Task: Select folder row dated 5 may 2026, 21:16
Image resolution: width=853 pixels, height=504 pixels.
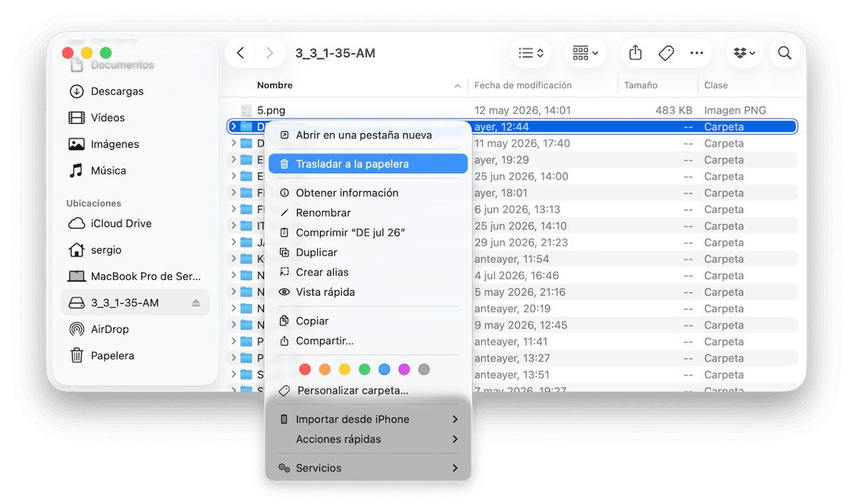Action: [513, 292]
